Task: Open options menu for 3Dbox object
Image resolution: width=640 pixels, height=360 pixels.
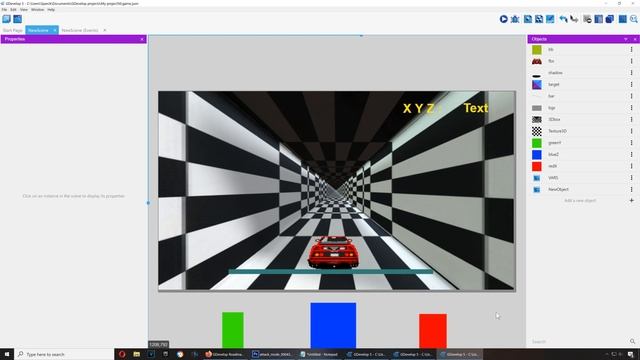Action: (x=631, y=120)
